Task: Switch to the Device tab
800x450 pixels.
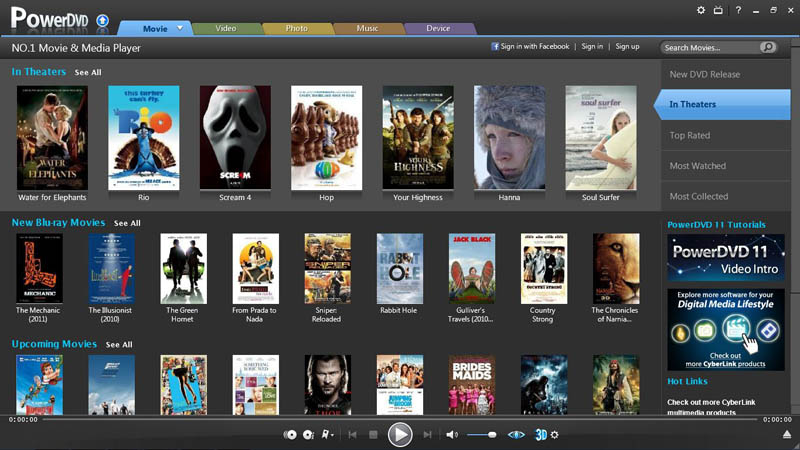Action: 438,29
